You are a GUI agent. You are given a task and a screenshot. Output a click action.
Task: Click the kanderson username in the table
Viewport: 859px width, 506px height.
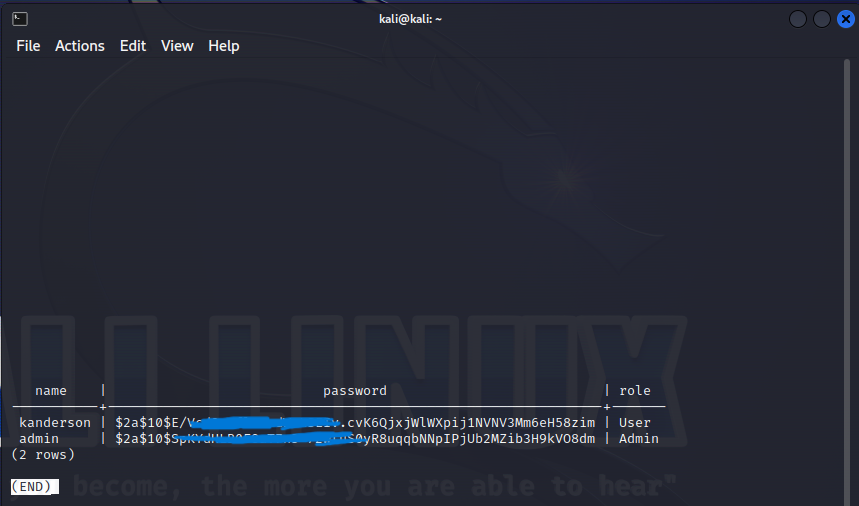click(x=55, y=423)
